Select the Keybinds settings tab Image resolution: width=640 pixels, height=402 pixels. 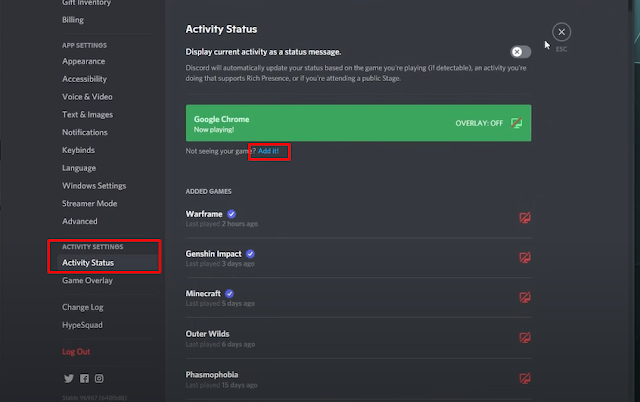79,150
